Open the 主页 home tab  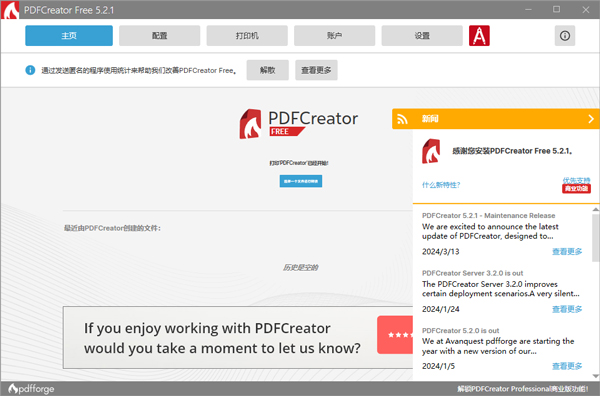(x=69, y=36)
